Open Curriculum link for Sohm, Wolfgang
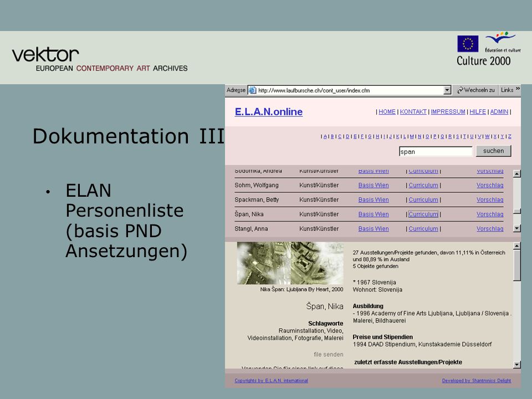 (x=423, y=185)
